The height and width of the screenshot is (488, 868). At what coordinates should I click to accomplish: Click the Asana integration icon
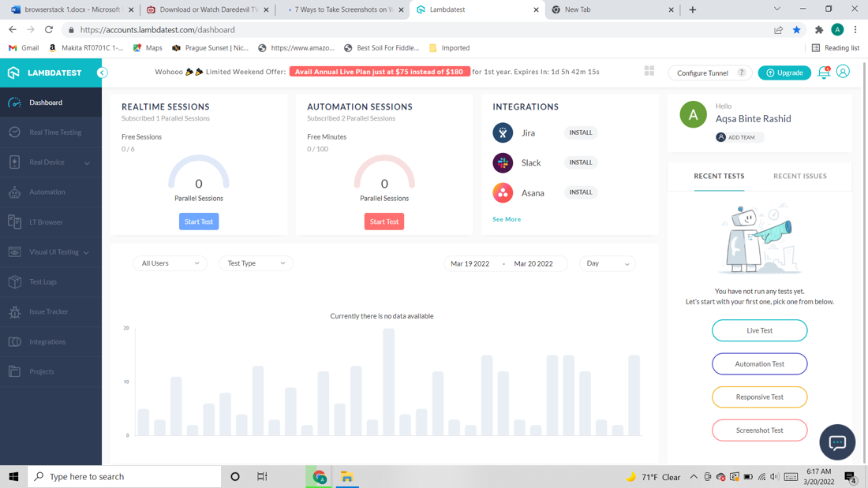tap(503, 192)
